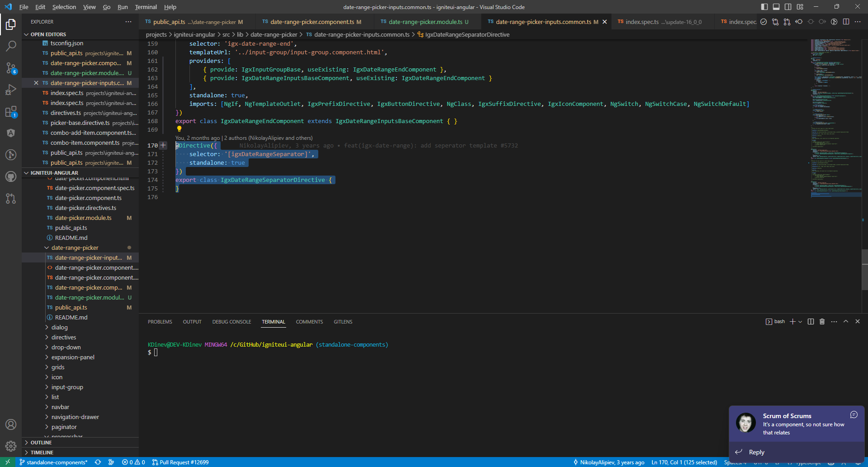Open the Source Control view

[11, 68]
